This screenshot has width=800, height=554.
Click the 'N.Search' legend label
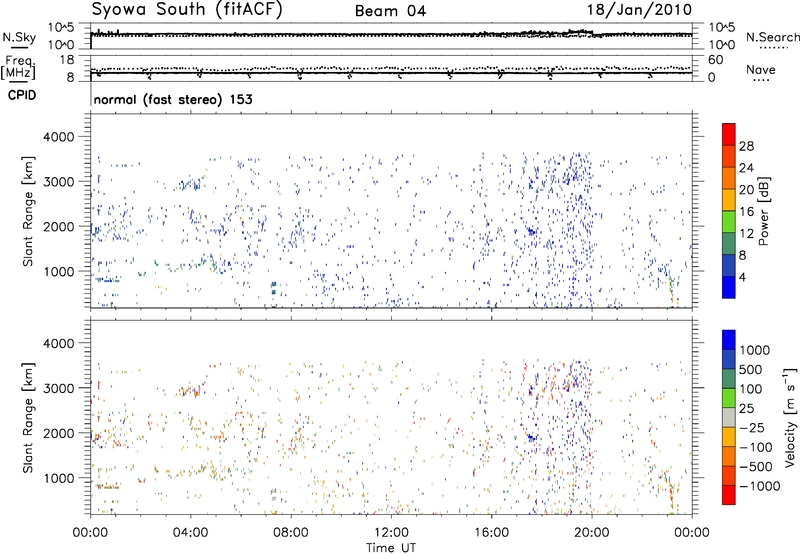pos(772,37)
